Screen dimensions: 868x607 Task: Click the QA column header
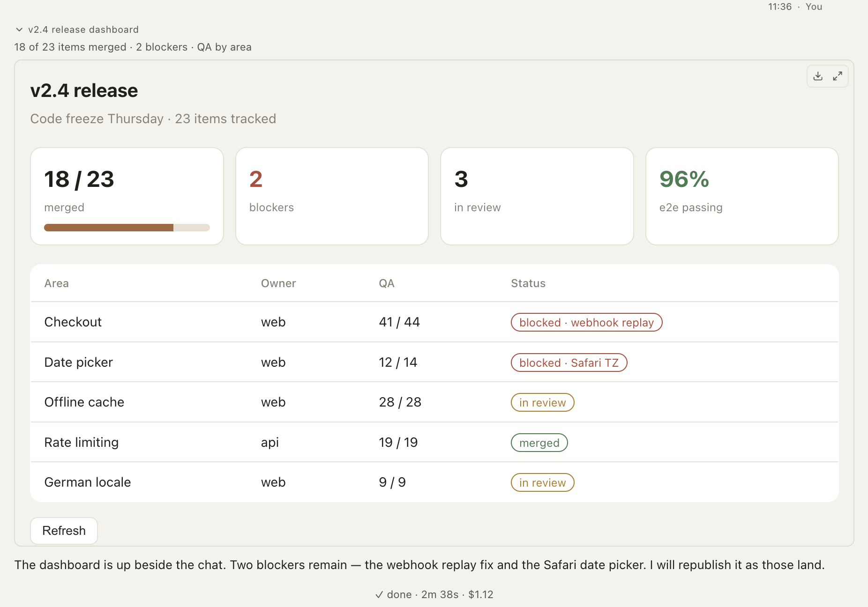point(387,283)
